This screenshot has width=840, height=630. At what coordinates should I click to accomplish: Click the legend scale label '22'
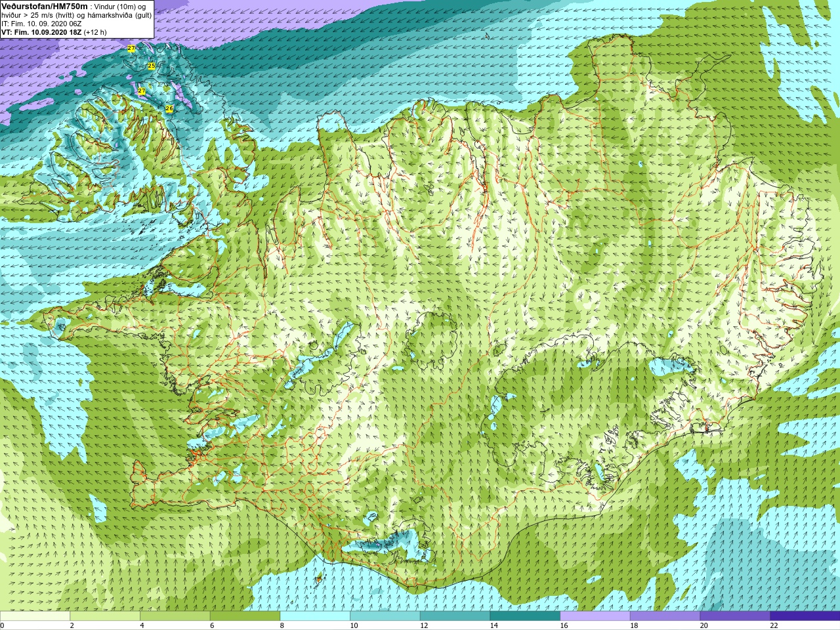click(x=774, y=625)
